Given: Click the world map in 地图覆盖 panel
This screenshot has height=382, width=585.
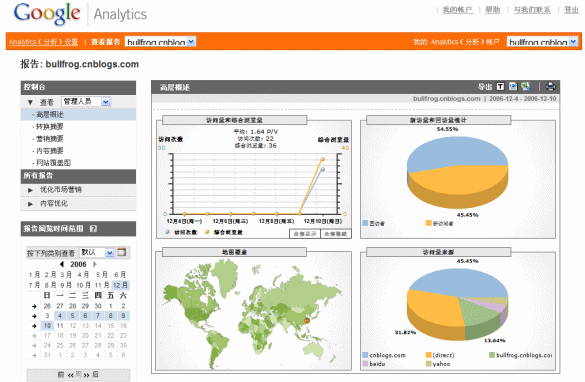Looking at the screenshot, I should [253, 313].
